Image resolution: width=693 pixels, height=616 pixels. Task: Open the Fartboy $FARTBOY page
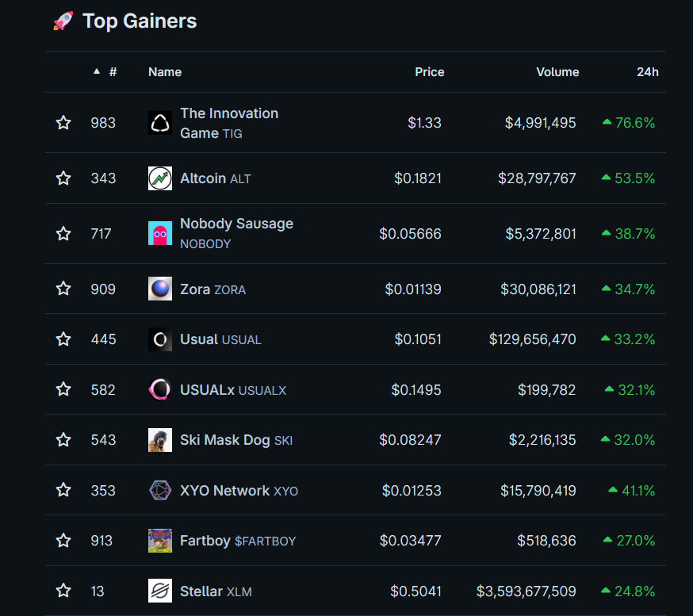(238, 541)
